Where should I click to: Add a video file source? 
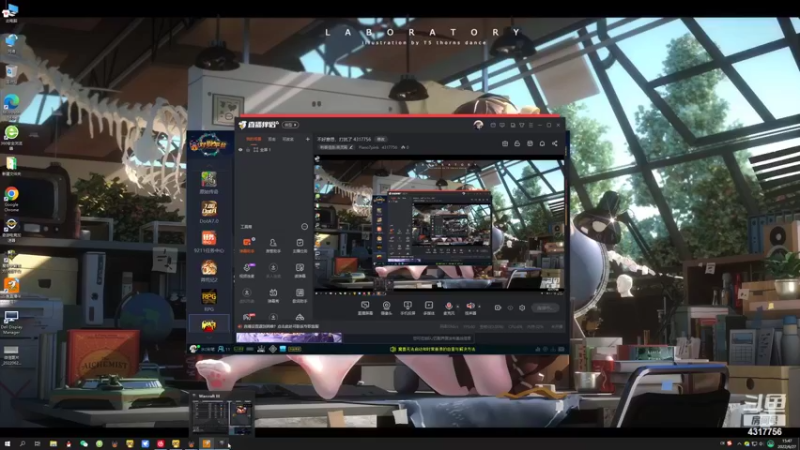(429, 308)
